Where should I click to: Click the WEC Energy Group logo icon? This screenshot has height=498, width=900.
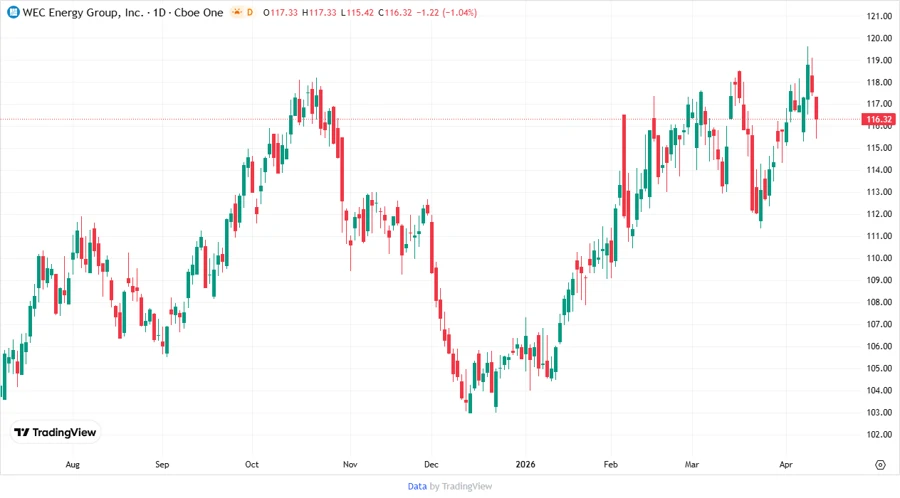click(x=13, y=12)
